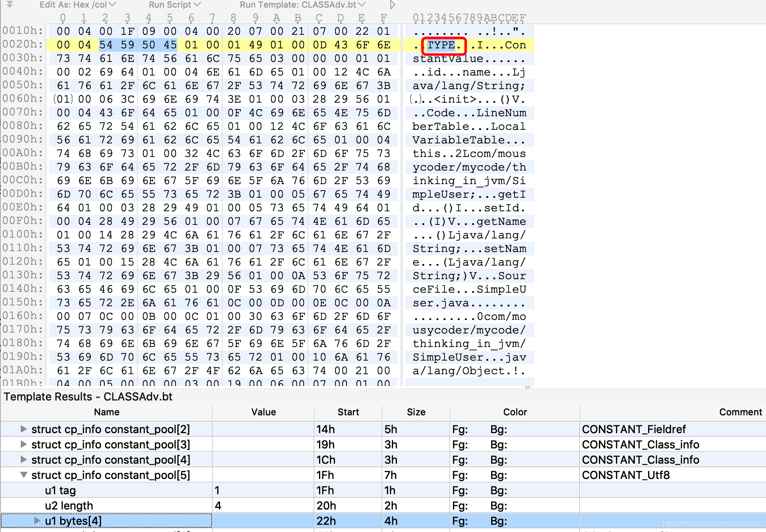The image size is (766, 532).
Task: Click the 0123456789ABCDEF ASCII ruler header
Action: point(469,18)
